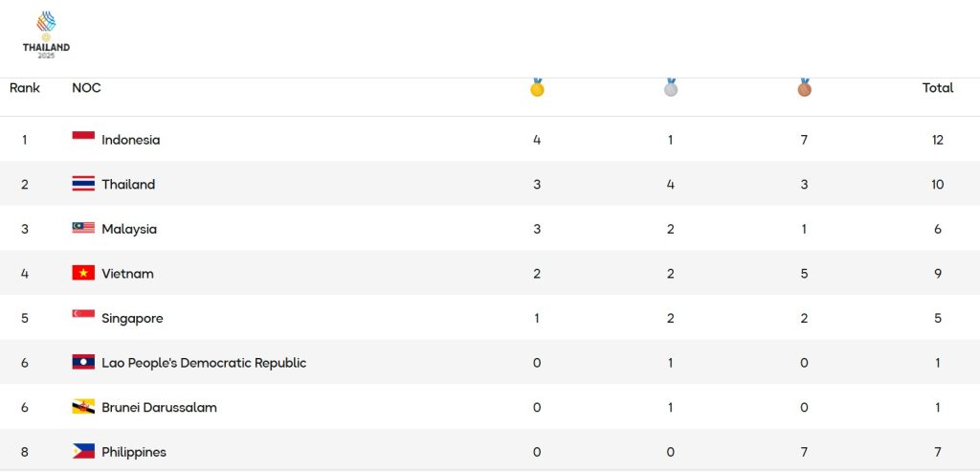Select the Philippines country name
Viewport: 980px width, 472px height.
point(134,452)
